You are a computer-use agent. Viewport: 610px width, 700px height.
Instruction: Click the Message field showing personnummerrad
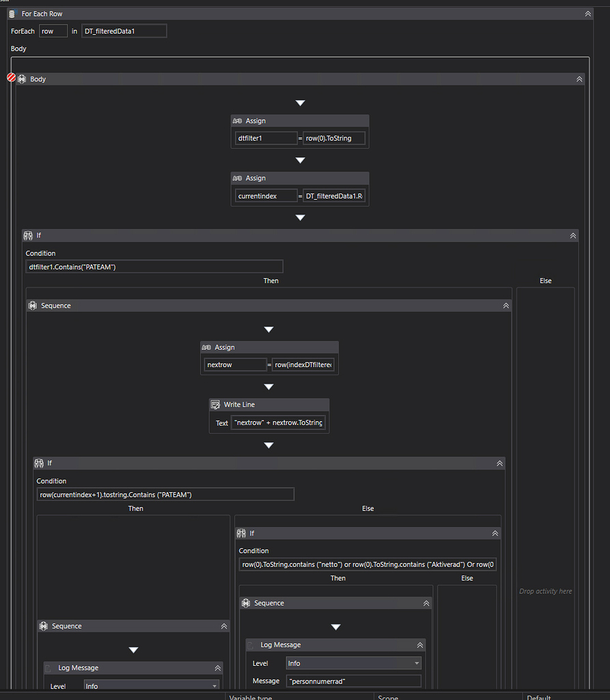pyautogui.click(x=353, y=681)
